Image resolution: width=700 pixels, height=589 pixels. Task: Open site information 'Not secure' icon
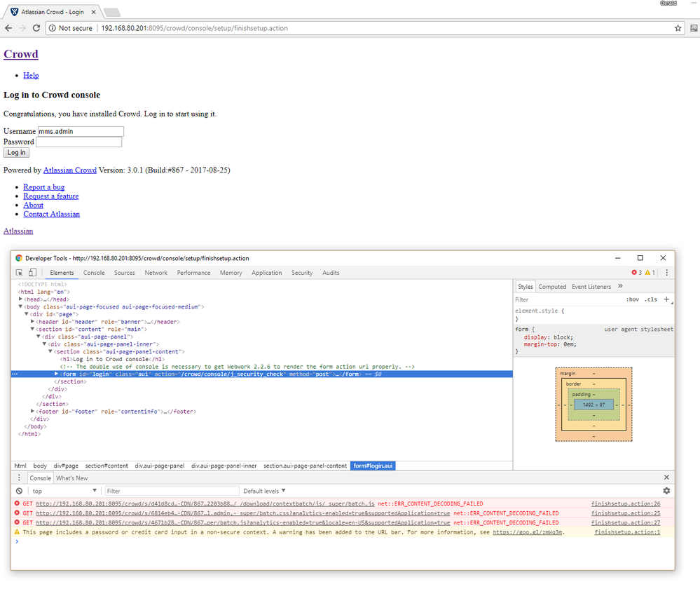pos(53,28)
